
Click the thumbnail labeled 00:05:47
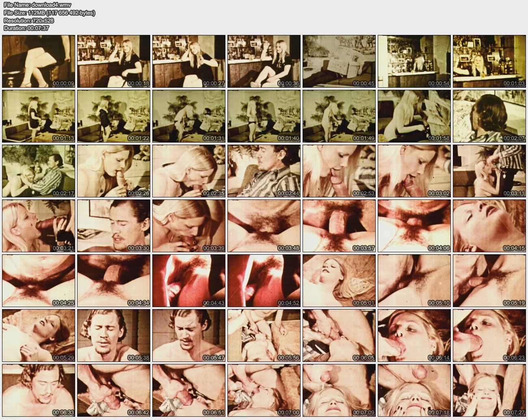pos(189,336)
